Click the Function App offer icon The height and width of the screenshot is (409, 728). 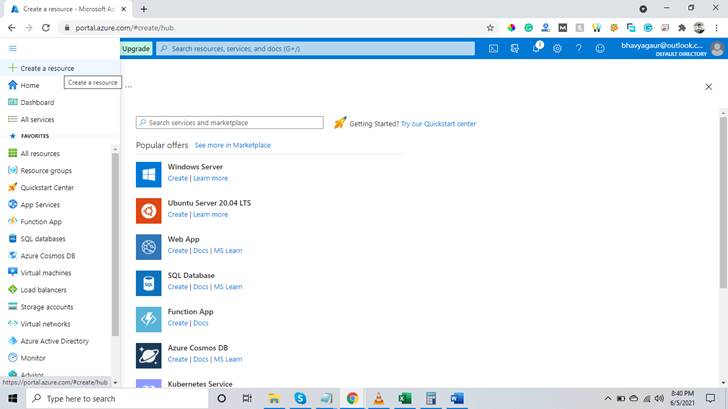click(x=149, y=319)
